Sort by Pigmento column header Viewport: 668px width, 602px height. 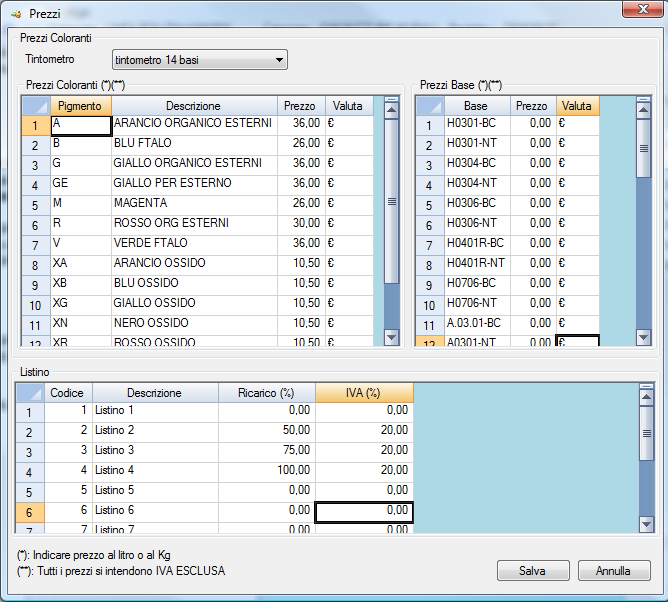point(81,106)
